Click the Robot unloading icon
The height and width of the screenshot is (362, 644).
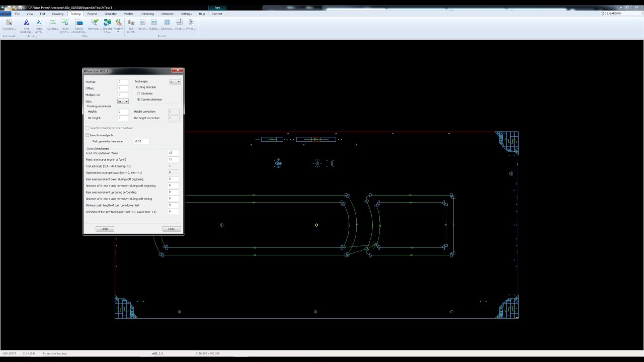coord(78,26)
